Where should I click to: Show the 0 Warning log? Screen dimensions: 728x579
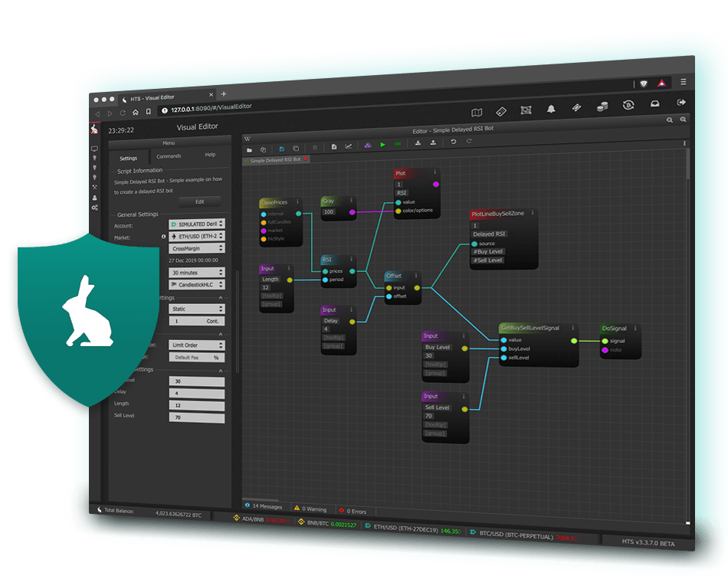tap(310, 509)
